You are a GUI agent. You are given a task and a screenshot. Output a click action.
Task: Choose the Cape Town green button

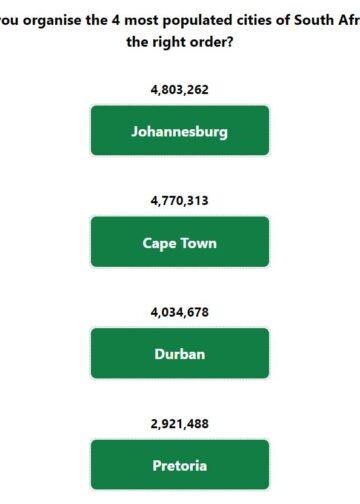click(180, 242)
